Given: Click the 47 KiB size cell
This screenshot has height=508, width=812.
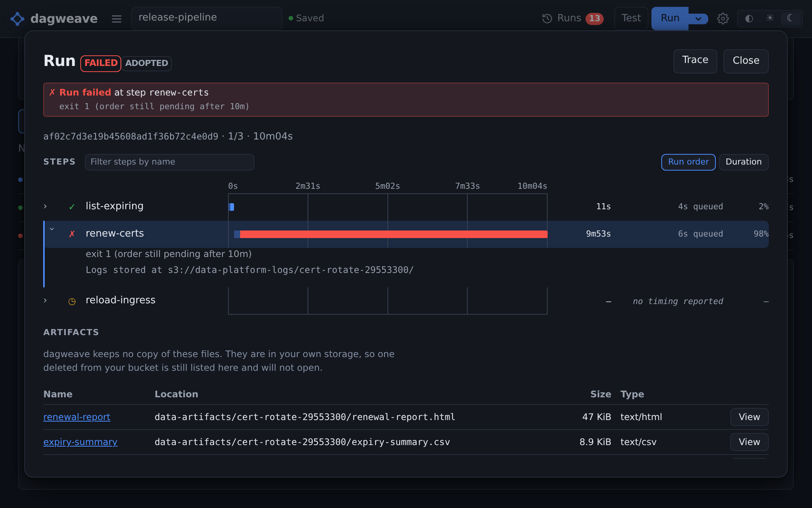Looking at the screenshot, I should coord(597,417).
